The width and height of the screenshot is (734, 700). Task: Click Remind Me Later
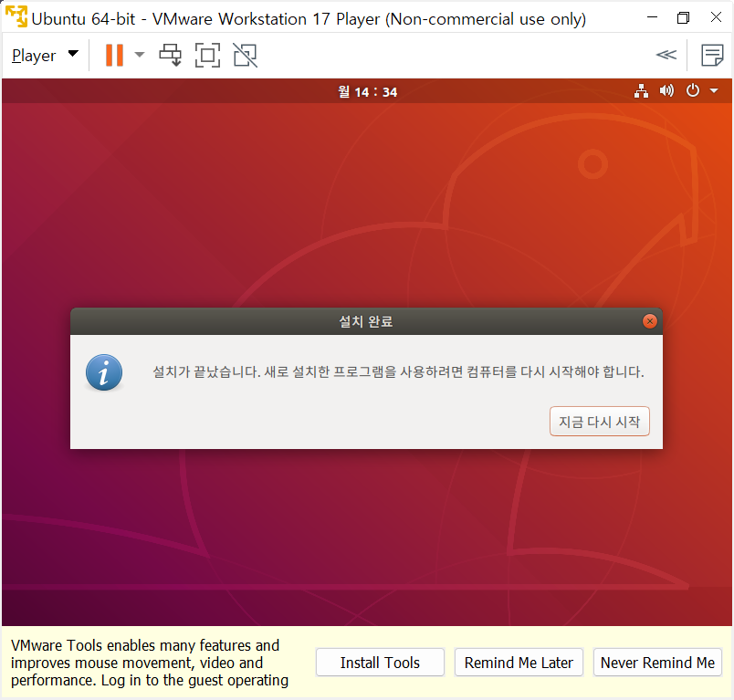(519, 663)
